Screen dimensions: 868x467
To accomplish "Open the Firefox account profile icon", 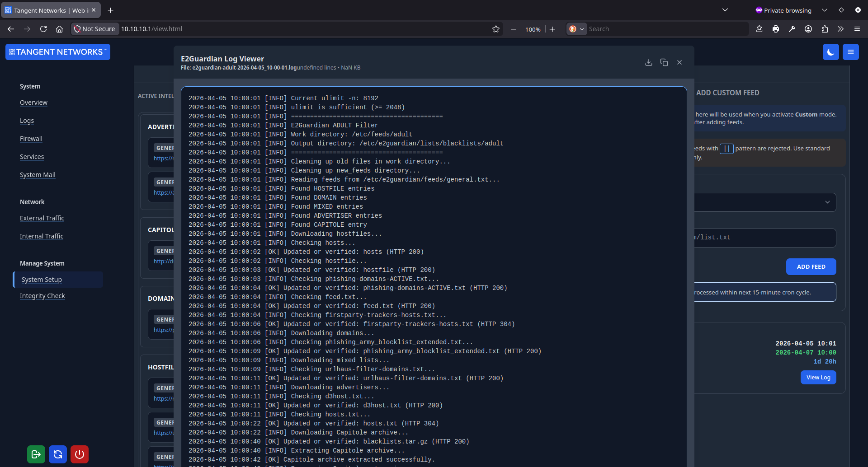I will point(808,28).
